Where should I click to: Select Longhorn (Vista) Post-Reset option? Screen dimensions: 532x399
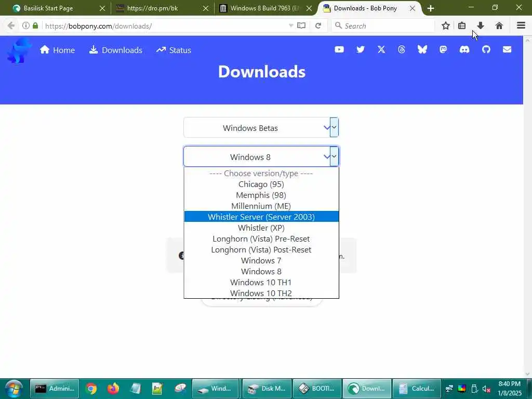261,249
